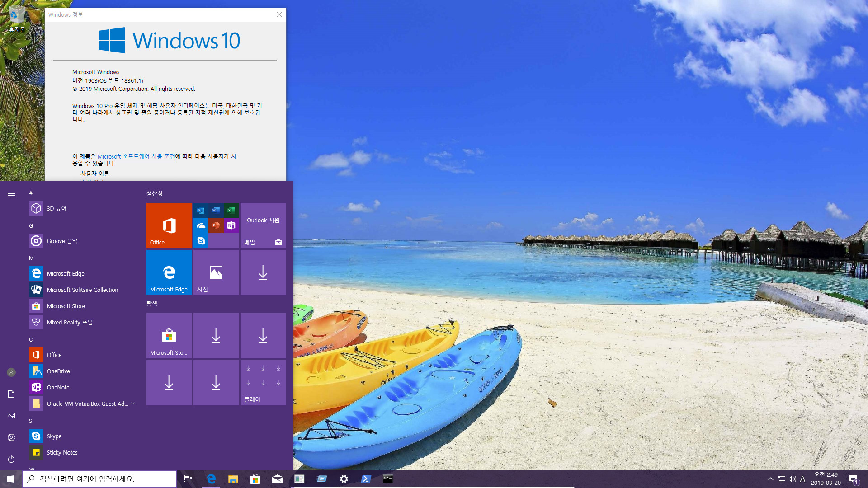
Task: Expand Oracle VM VirtualBox Guest Additions folder
Action: pos(81,404)
